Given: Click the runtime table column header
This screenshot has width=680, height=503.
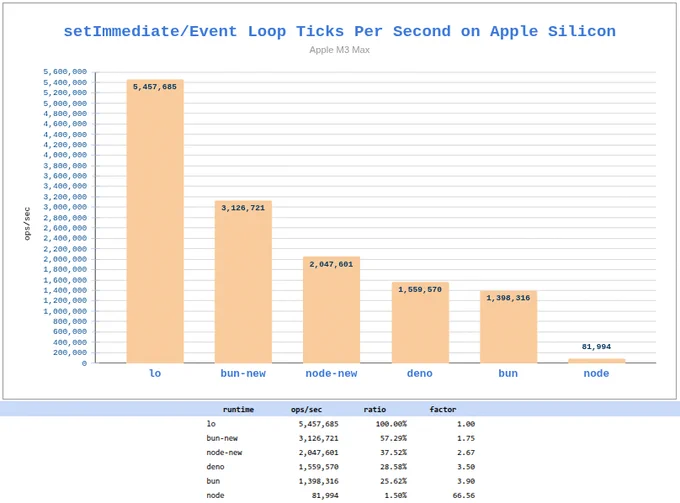Looking at the screenshot, I should [x=238, y=409].
